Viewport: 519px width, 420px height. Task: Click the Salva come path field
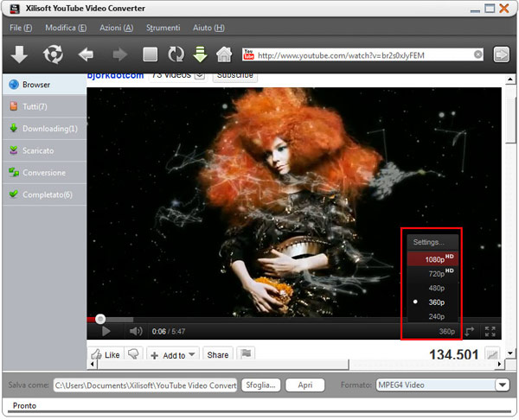point(145,385)
